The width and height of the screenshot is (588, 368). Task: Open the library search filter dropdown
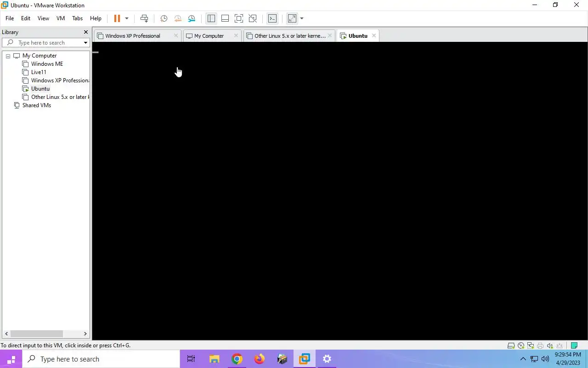pyautogui.click(x=85, y=43)
